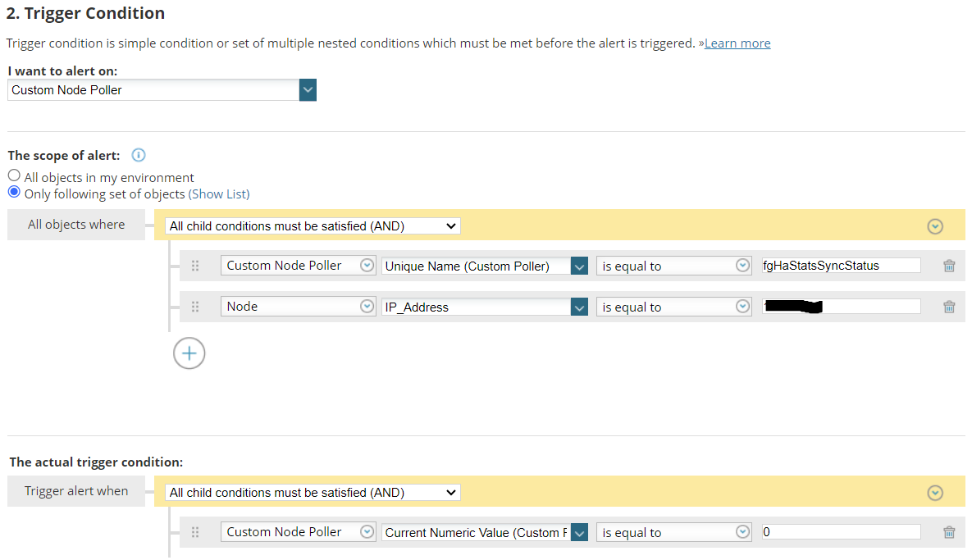Click drag handle of Unique Name row

point(195,266)
